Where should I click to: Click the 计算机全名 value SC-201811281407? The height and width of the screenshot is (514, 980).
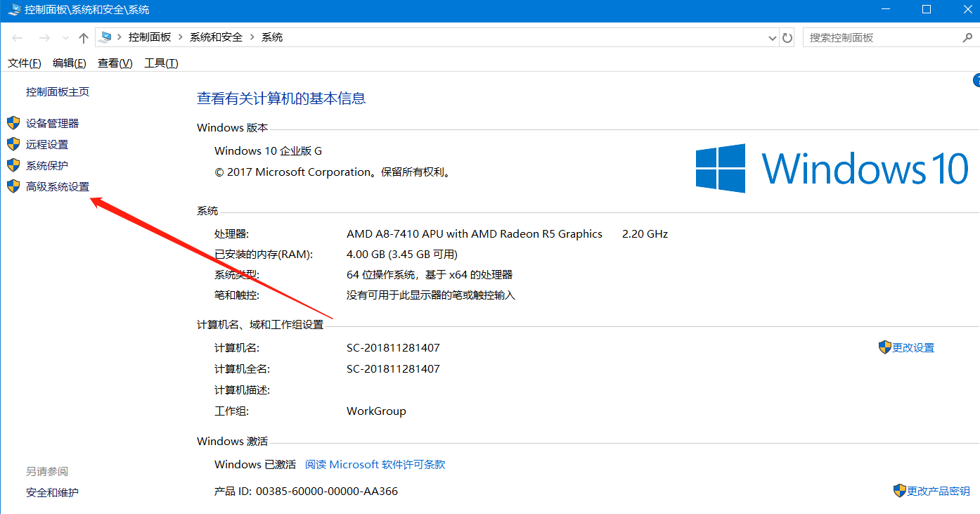tap(393, 369)
